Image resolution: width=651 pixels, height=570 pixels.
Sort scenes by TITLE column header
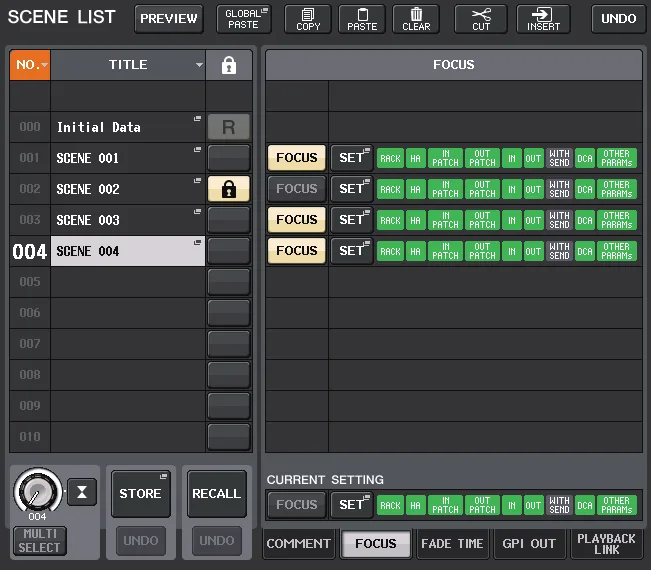tap(128, 65)
